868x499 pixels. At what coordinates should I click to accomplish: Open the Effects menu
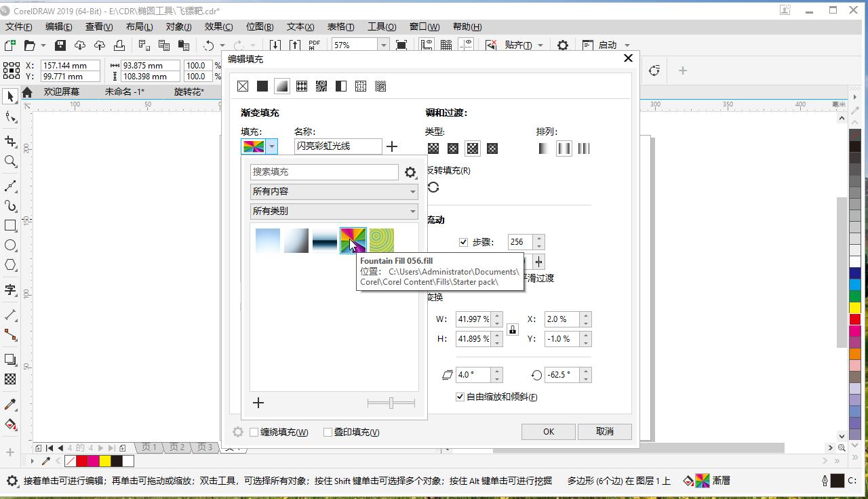coord(217,26)
